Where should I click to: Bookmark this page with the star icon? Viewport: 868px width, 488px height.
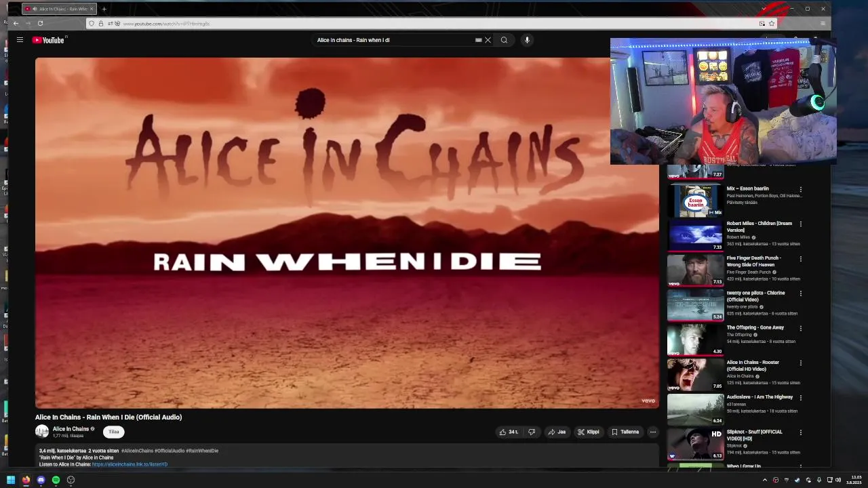(771, 23)
